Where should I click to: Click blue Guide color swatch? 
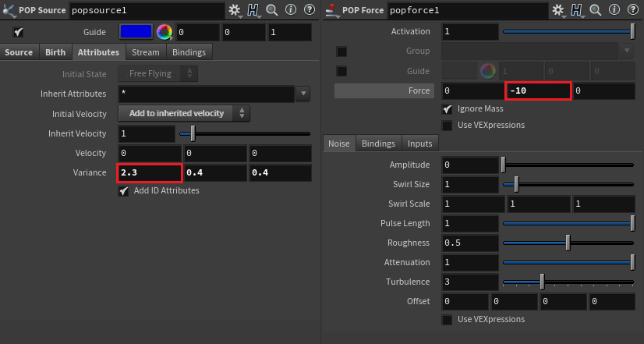[136, 32]
